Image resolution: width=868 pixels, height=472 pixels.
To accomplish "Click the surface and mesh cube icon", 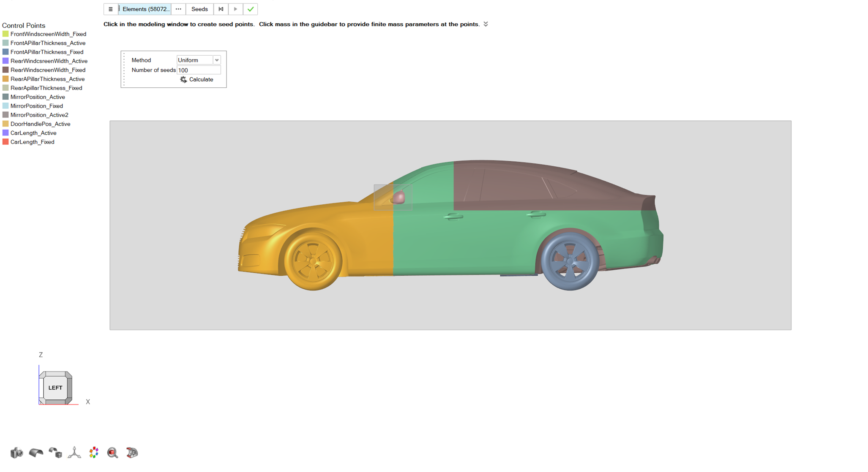I will (55, 453).
